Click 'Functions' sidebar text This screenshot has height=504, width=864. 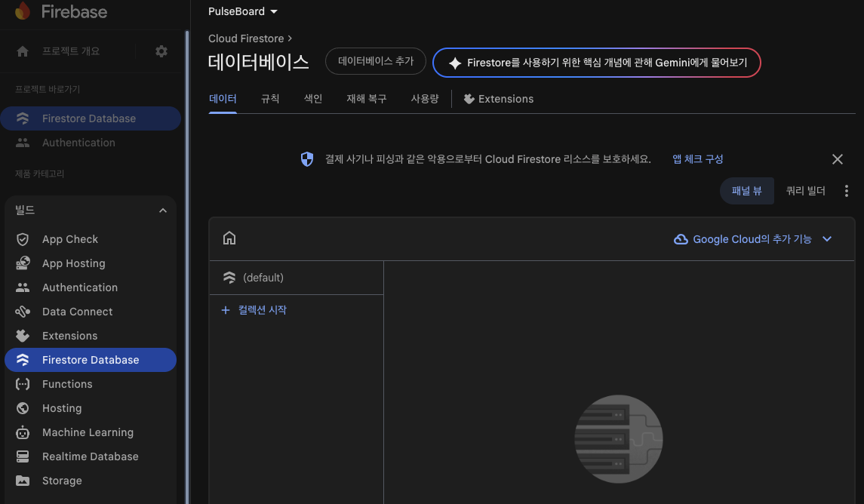(x=67, y=384)
